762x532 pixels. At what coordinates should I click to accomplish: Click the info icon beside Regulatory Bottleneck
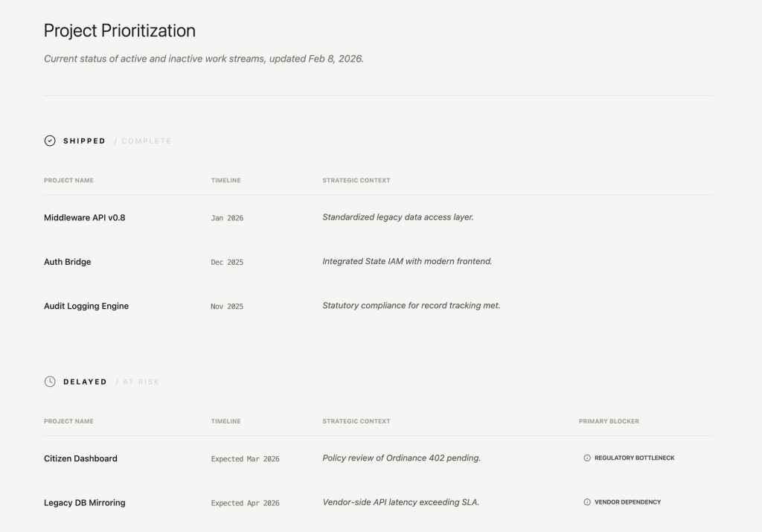click(x=587, y=458)
